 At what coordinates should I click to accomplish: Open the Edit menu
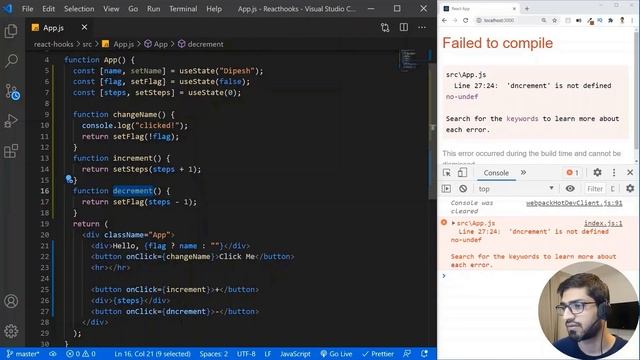coord(48,9)
